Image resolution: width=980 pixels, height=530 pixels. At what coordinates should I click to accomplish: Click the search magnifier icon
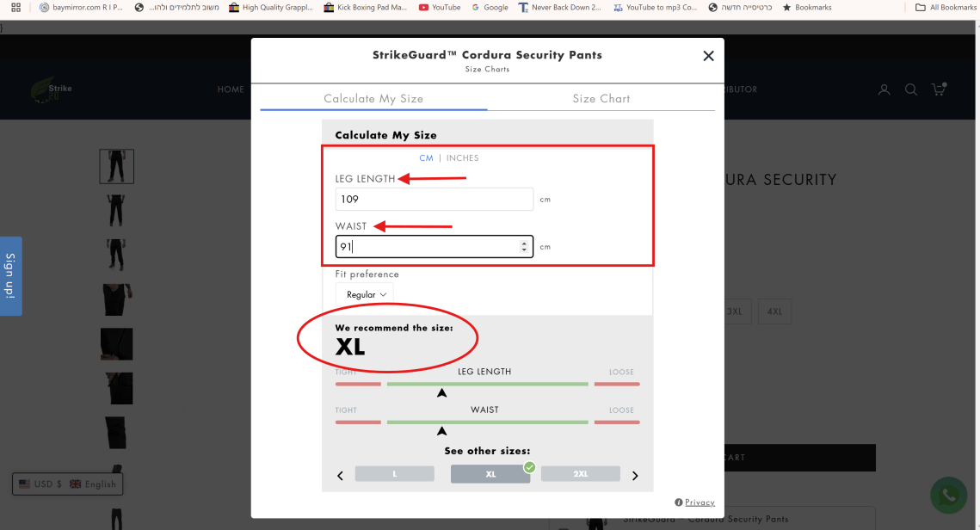tap(910, 89)
